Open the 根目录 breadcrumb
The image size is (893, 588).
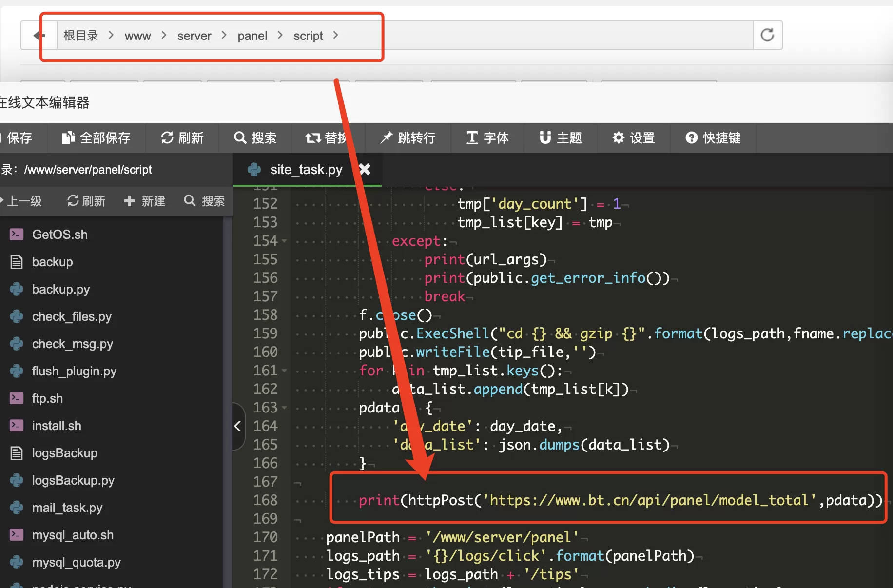tap(81, 36)
